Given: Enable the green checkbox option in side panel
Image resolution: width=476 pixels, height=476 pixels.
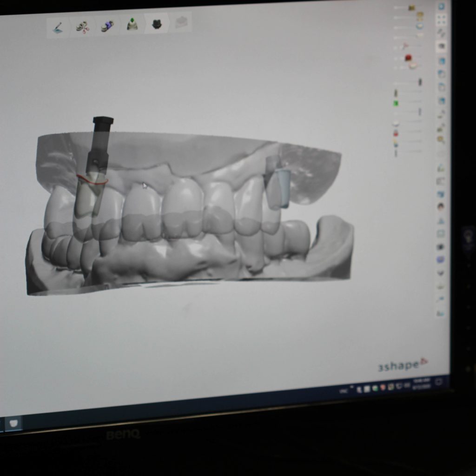Looking at the screenshot, I should point(395,103).
